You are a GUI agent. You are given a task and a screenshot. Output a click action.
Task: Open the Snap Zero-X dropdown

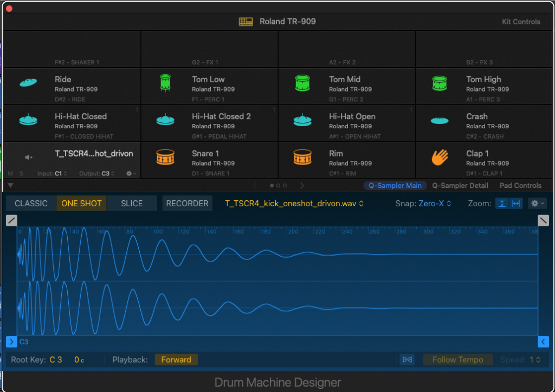coord(434,203)
